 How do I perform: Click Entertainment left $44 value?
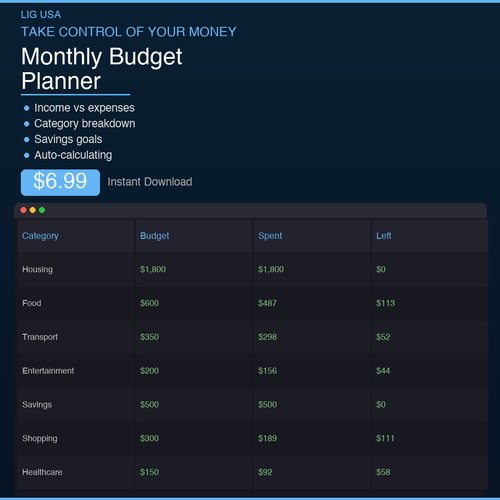(383, 371)
